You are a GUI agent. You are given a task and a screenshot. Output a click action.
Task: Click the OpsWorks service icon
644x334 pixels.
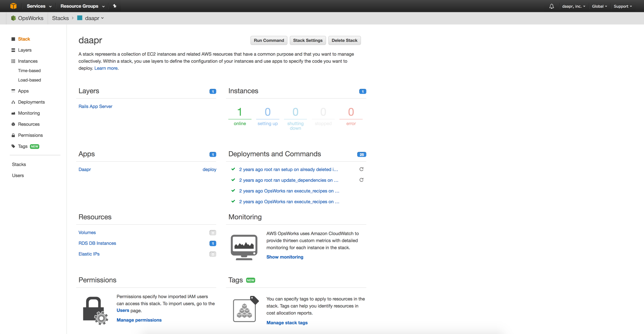pyautogui.click(x=13, y=18)
